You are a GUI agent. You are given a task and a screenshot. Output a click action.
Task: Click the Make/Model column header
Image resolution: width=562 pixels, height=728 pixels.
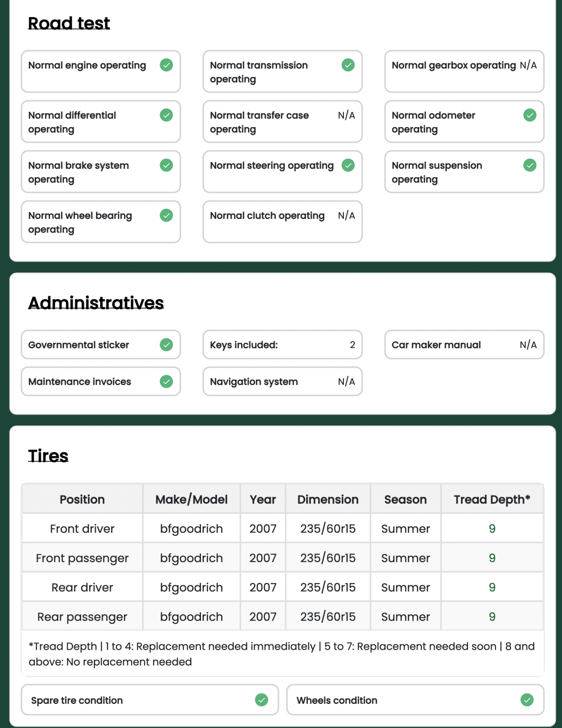[191, 499]
